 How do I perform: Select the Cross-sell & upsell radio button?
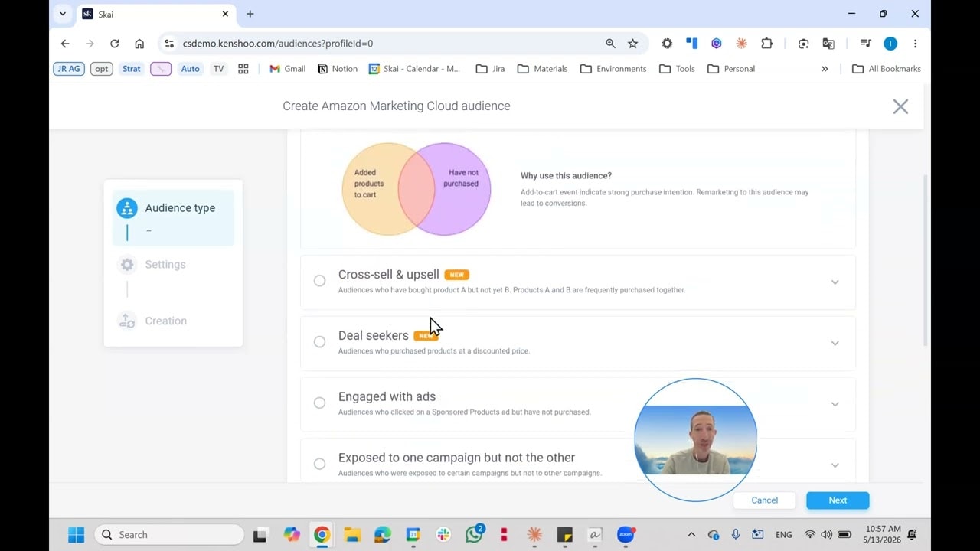point(319,281)
